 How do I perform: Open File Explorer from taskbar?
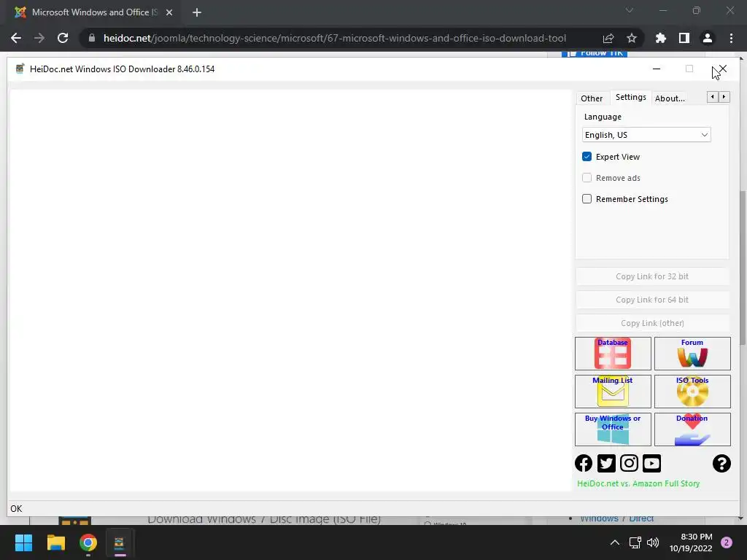(55, 542)
